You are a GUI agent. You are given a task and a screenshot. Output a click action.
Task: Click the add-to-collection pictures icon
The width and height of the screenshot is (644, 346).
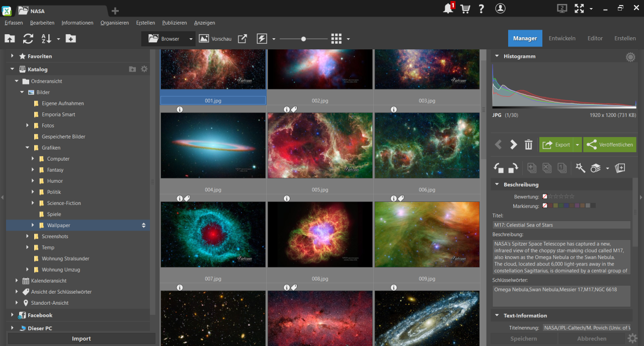[x=620, y=168]
